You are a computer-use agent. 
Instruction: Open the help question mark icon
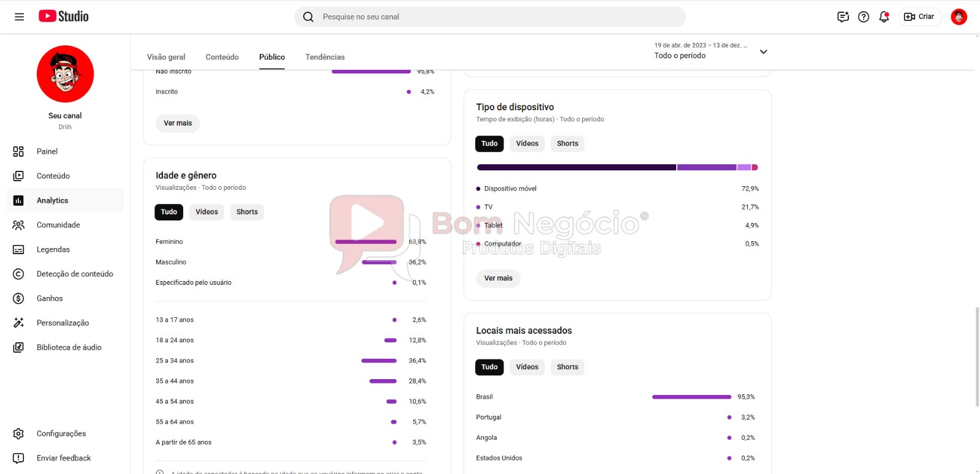(x=864, y=17)
